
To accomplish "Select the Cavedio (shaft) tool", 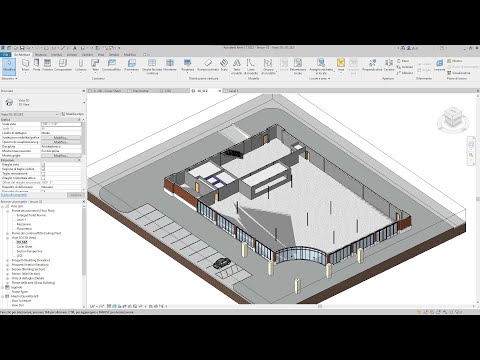I will tap(389, 65).
